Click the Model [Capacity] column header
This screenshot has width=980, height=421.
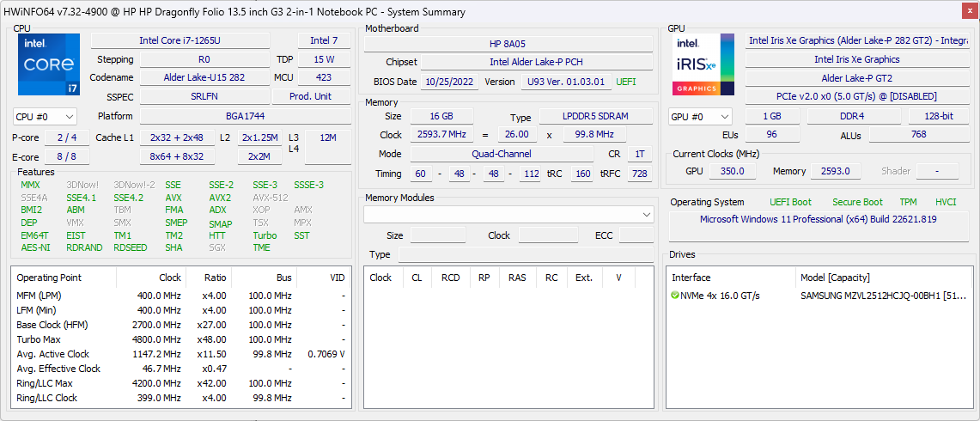[x=835, y=278]
